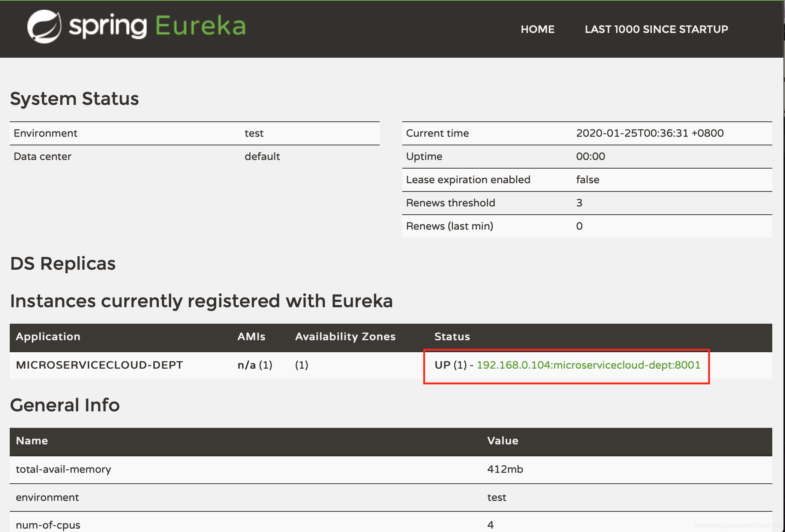The height and width of the screenshot is (532, 785).
Task: Select the System Status environment value test
Action: tap(254, 133)
